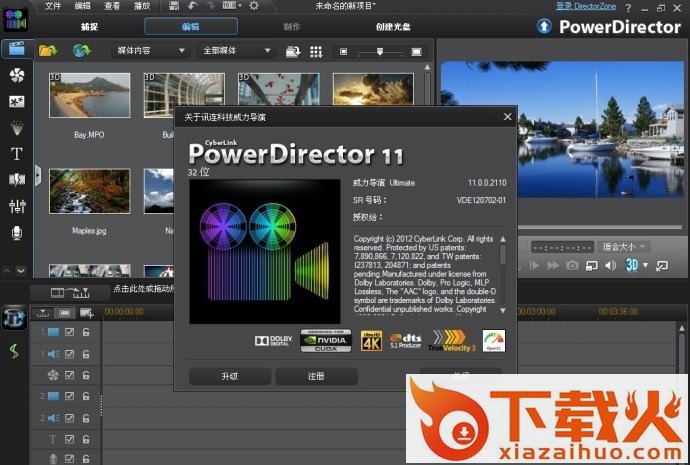Click the next frame preview control
Screen dimensions: 690x465
click(x=534, y=265)
